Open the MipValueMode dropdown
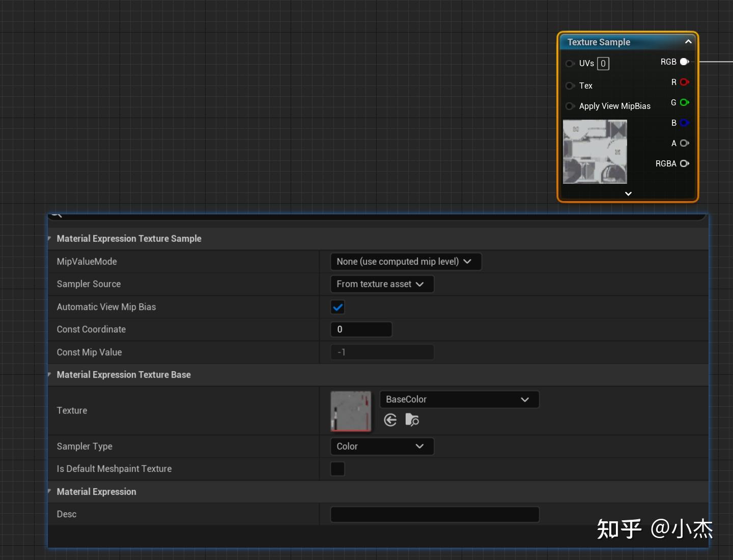This screenshot has height=560, width=733. pos(405,262)
